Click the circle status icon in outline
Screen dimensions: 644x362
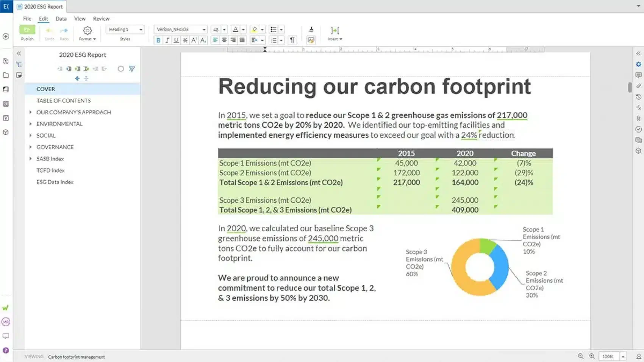(120, 69)
